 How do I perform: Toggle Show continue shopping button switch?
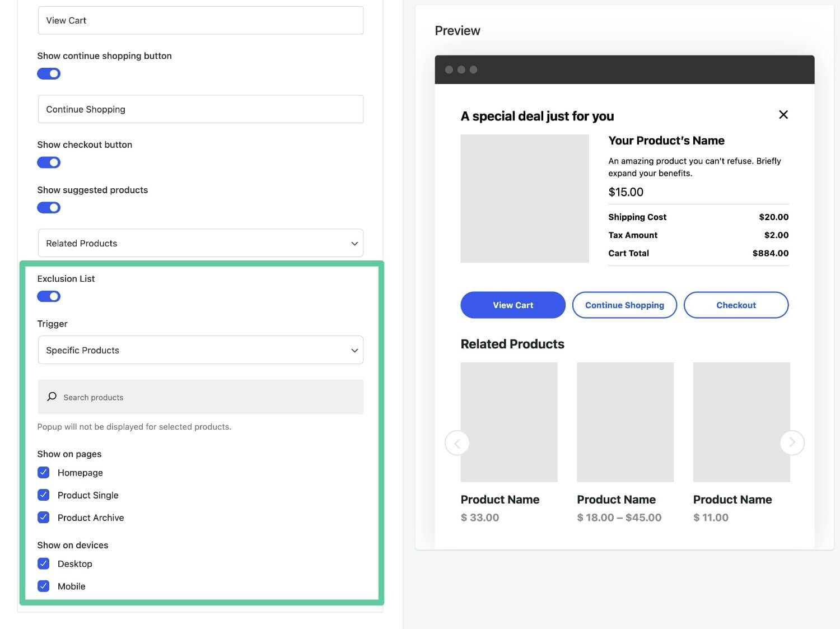(49, 73)
